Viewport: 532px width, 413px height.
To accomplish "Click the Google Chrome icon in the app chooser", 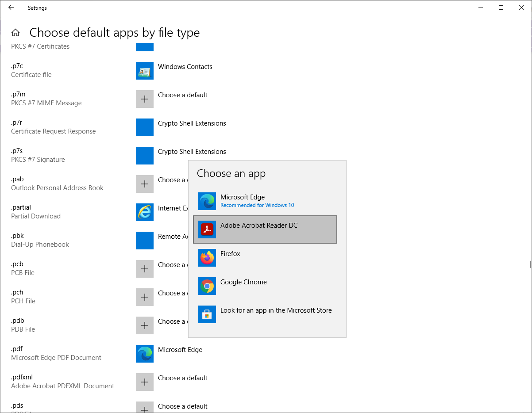I will point(207,286).
